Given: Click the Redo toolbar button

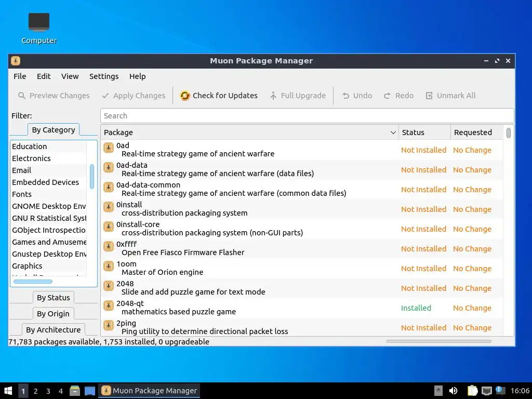Looking at the screenshot, I should coord(398,96).
